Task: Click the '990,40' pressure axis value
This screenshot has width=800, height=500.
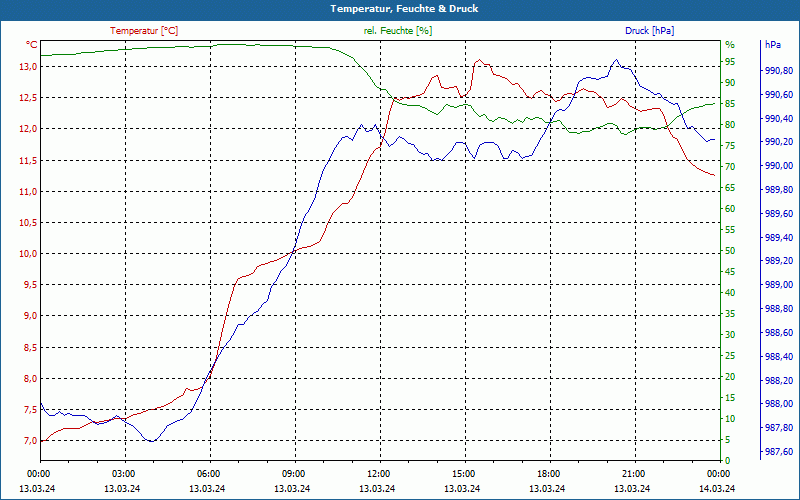Action: (x=779, y=119)
